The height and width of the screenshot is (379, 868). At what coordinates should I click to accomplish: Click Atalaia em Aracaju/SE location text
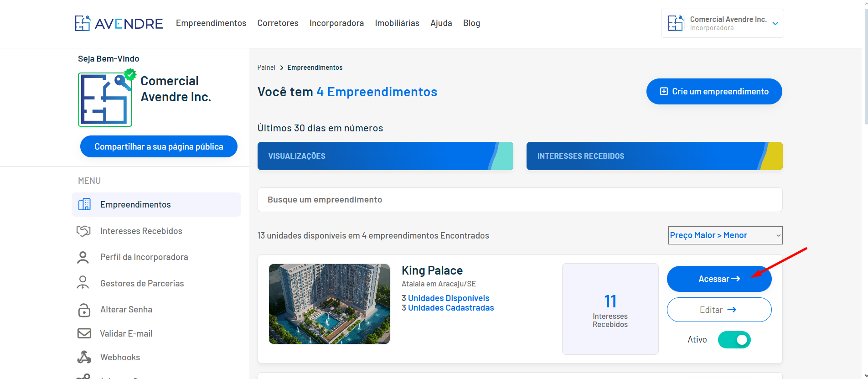439,284
